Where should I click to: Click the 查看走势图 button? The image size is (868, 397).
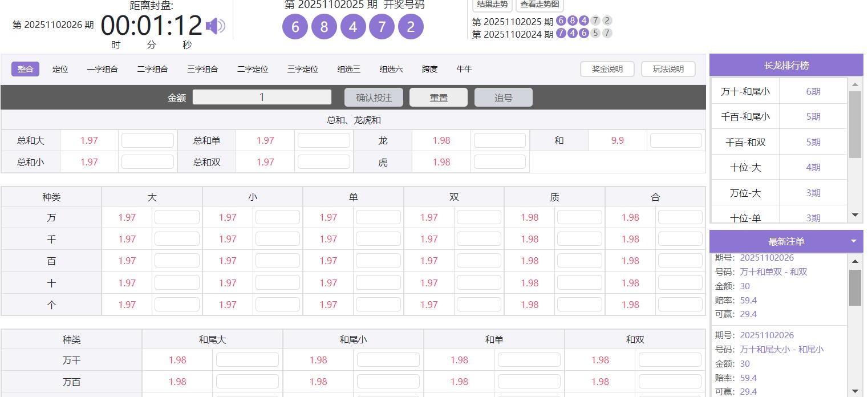click(538, 6)
